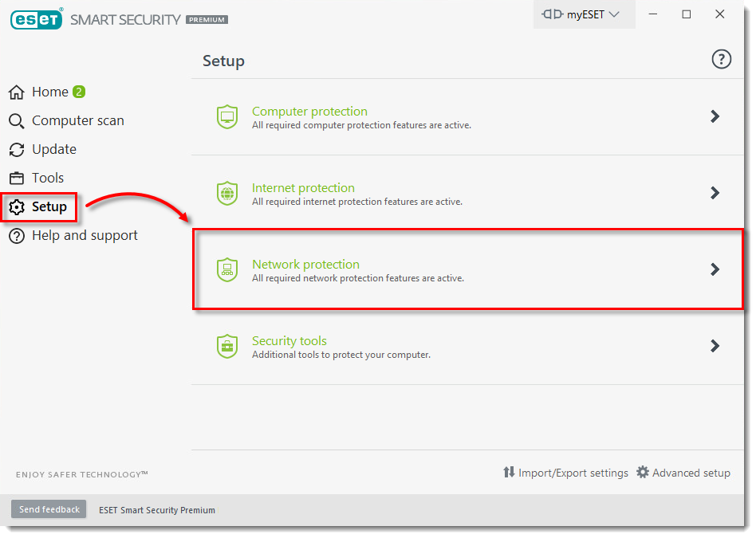Open Help and support
The height and width of the screenshot is (538, 756).
point(85,236)
